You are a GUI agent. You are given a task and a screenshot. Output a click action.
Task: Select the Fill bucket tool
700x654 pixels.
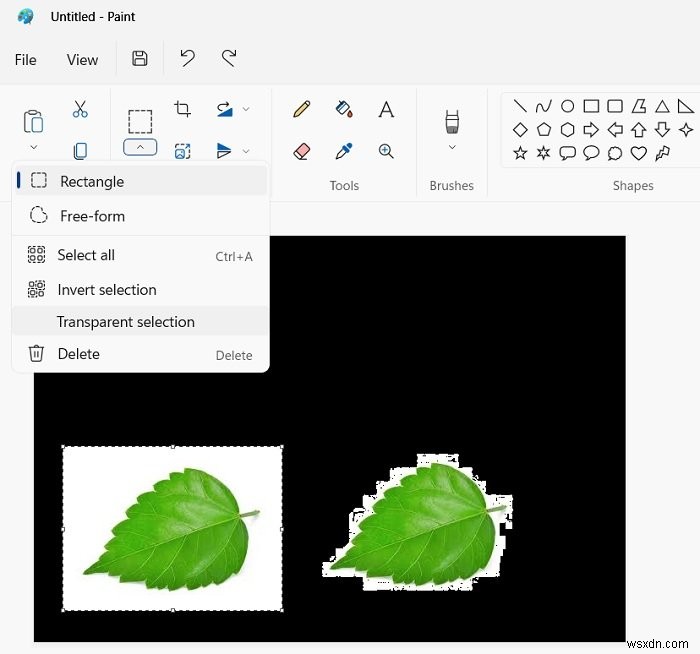tap(344, 109)
